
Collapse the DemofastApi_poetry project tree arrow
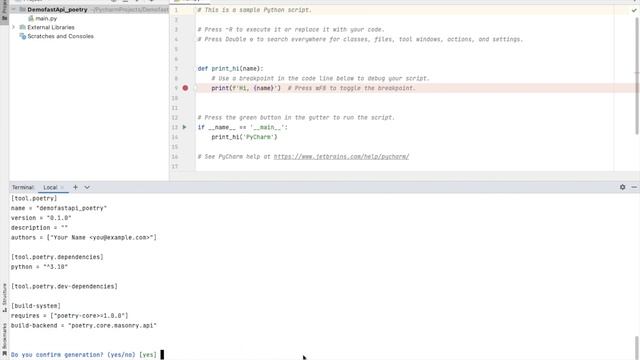13,9
